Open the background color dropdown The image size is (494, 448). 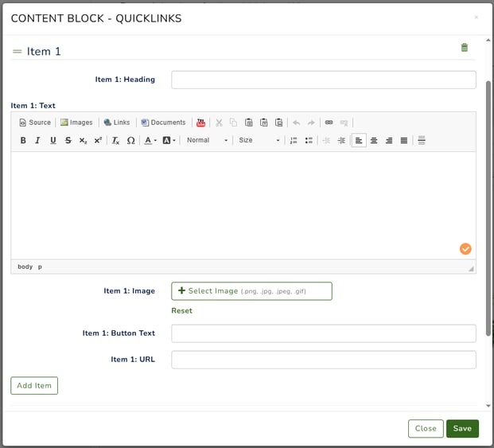coord(169,140)
